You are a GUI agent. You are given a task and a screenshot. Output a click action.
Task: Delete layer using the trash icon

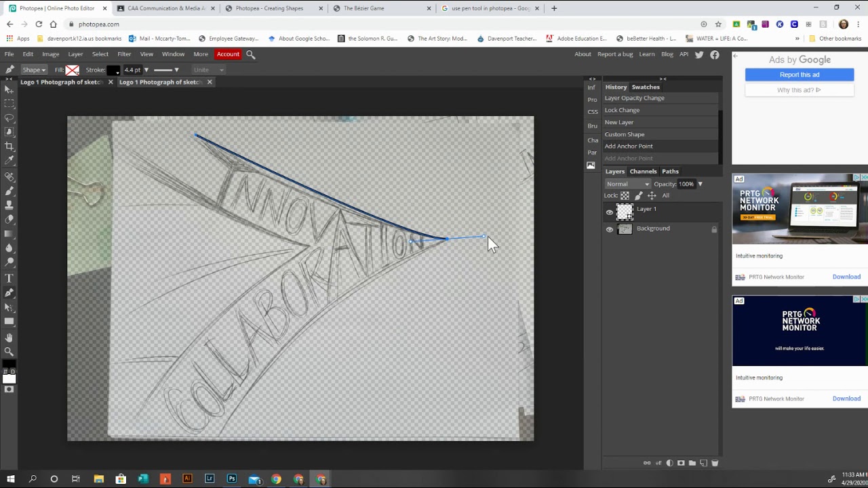click(x=714, y=463)
